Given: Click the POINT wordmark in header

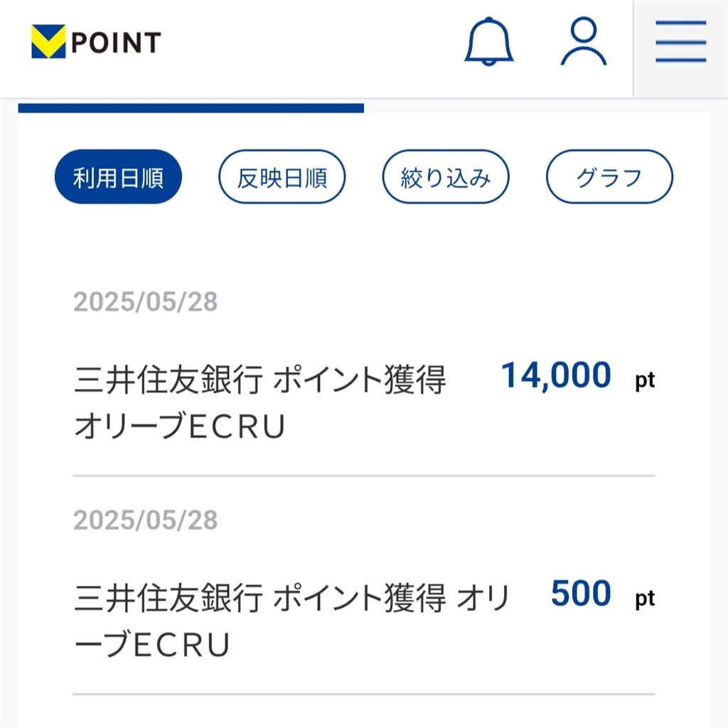Looking at the screenshot, I should [x=116, y=43].
